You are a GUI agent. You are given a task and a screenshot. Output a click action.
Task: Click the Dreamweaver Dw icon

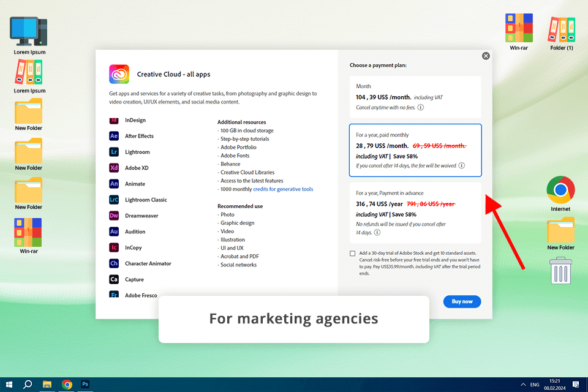(114, 216)
